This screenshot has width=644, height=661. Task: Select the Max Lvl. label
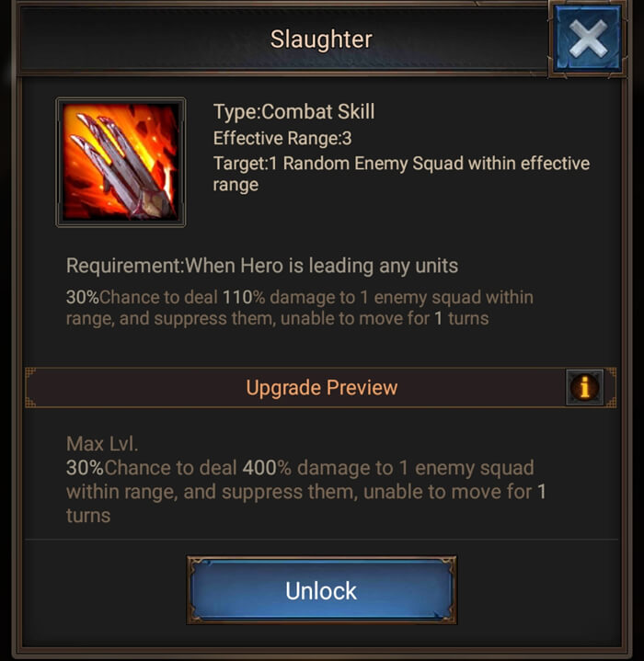102,444
